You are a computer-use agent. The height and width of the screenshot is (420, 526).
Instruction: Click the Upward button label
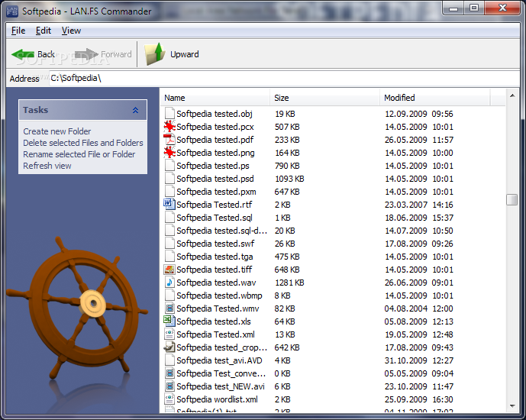tap(185, 54)
